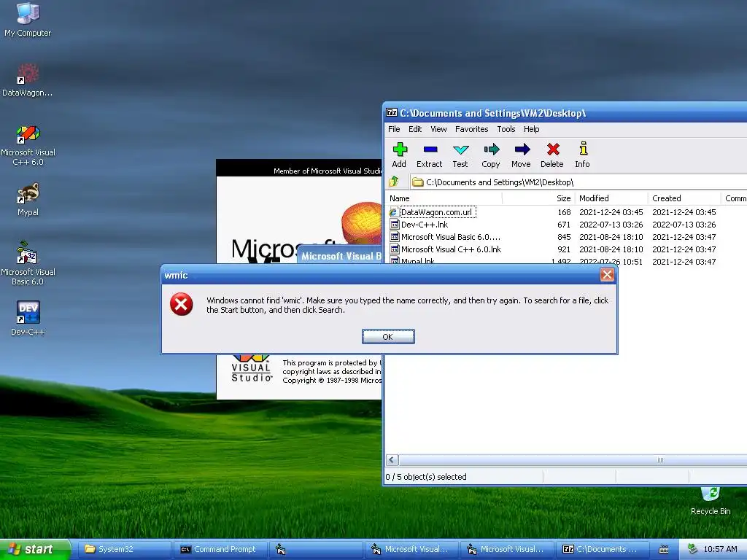747x560 pixels.
Task: Click the keyboard icon in taskbar
Action: pos(664,550)
